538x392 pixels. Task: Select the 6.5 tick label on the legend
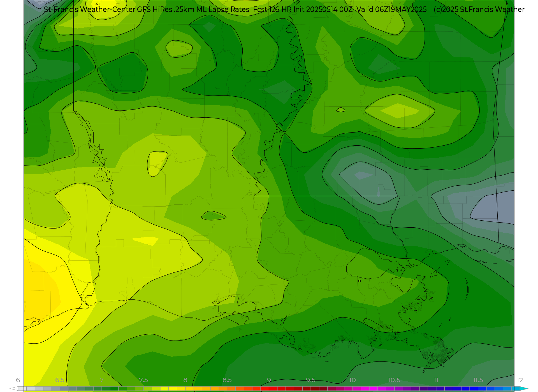click(x=60, y=380)
